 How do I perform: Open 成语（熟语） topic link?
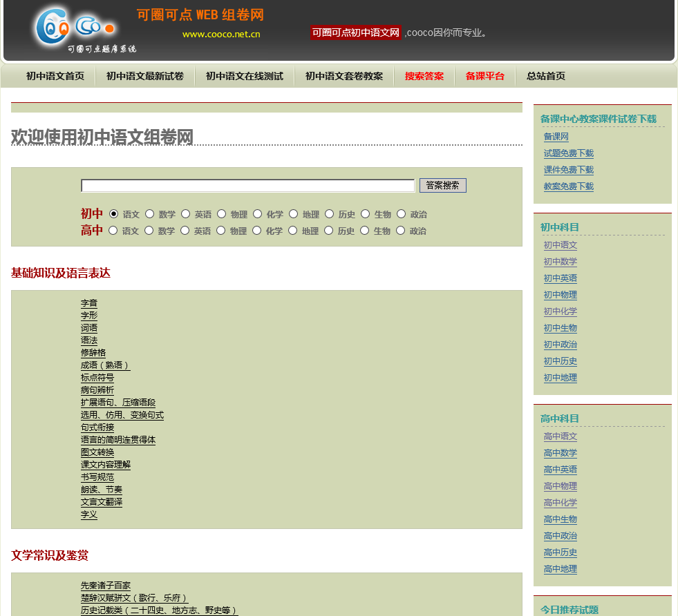106,365
